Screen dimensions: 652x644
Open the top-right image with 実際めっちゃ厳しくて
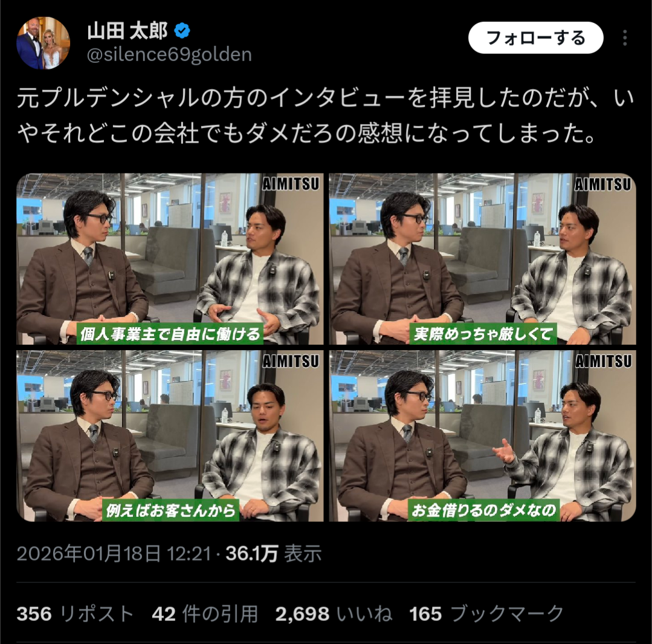point(482,259)
